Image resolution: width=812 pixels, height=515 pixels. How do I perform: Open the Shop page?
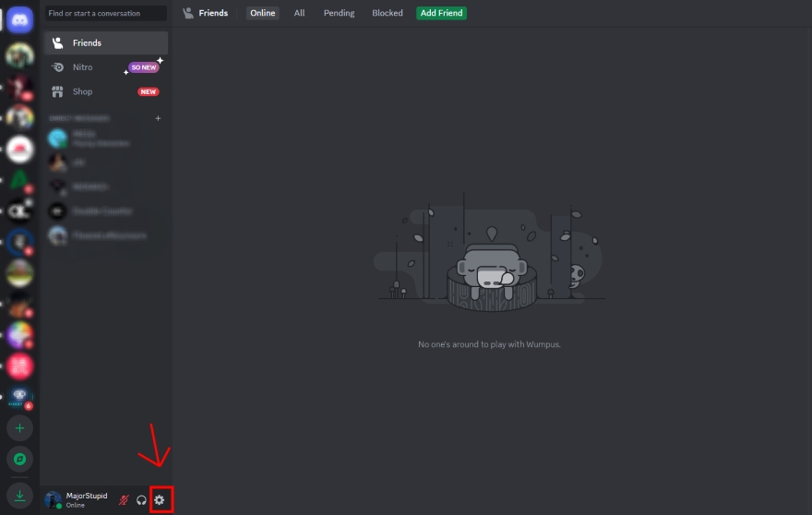click(105, 91)
